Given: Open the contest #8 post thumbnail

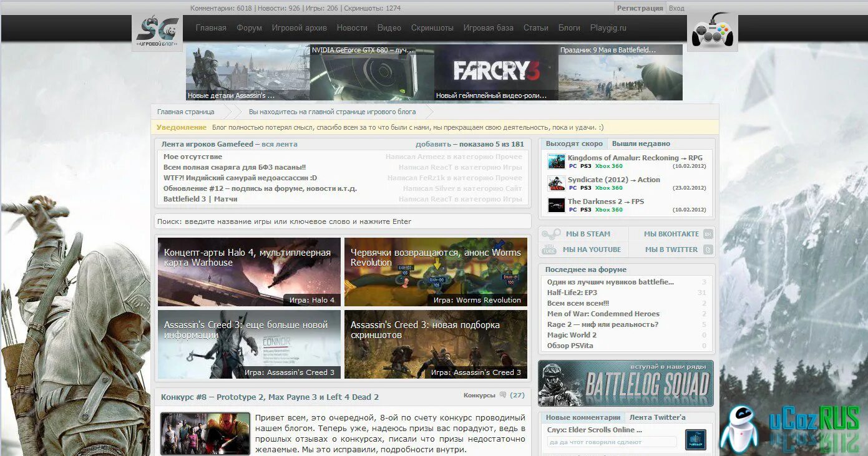Looking at the screenshot, I should click(x=205, y=434).
